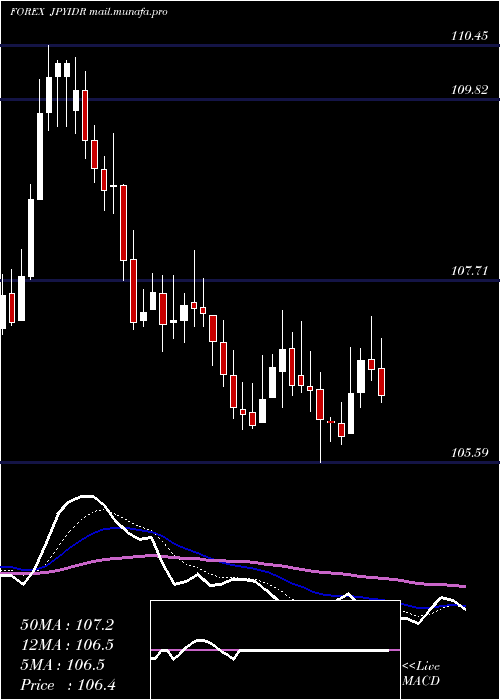500x700 pixels.
Task: Click the candle with wick touching 105.59 line
Action: point(320,404)
